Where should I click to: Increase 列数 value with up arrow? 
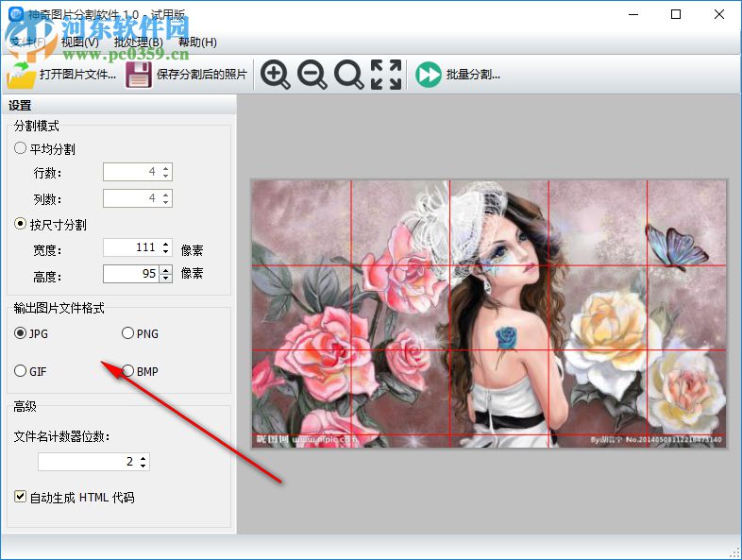tap(165, 195)
